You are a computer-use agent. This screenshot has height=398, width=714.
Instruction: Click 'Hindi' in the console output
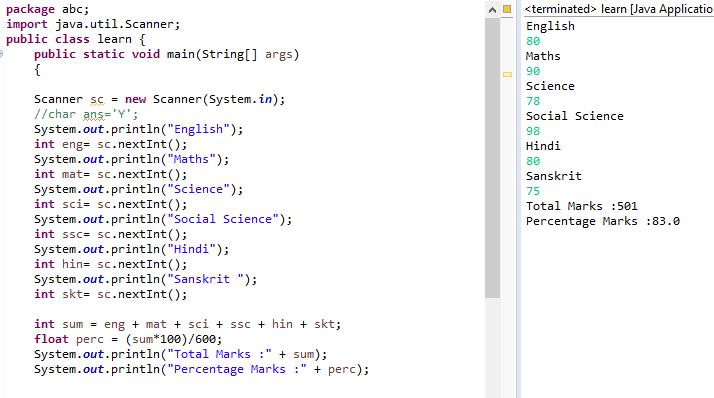pyautogui.click(x=543, y=147)
